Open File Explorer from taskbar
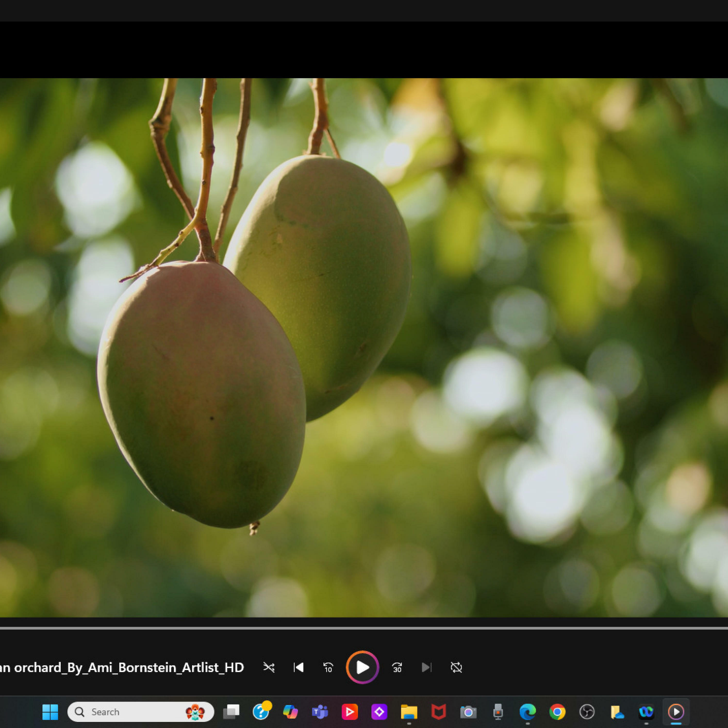The width and height of the screenshot is (728, 728). tap(409, 712)
